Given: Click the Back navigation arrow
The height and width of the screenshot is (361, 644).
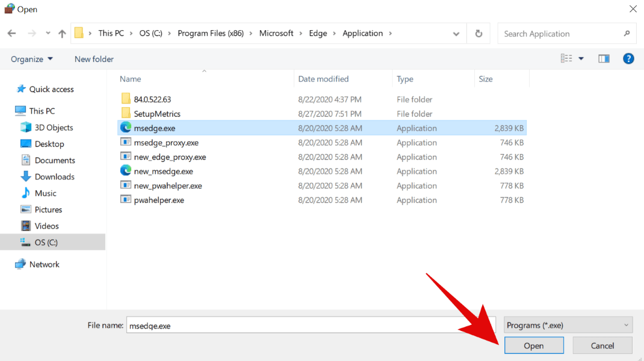Looking at the screenshot, I should tap(11, 34).
